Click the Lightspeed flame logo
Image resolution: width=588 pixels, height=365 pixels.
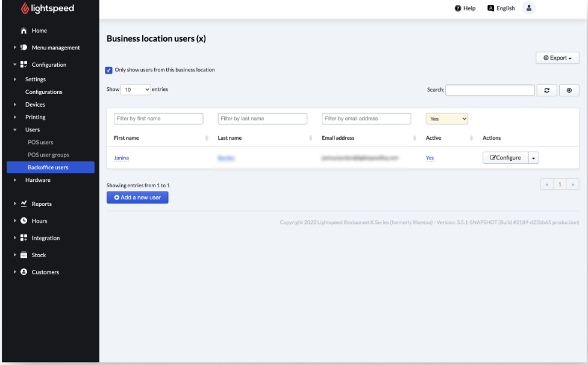(25, 9)
